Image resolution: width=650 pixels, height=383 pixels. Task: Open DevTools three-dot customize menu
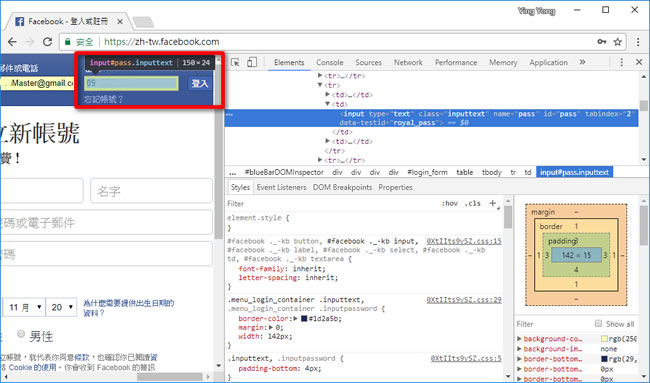coord(621,62)
